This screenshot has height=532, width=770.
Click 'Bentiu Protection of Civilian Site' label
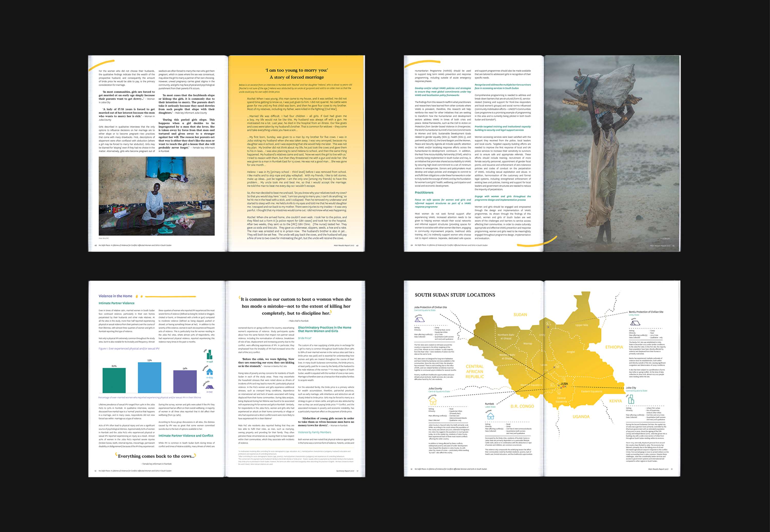(646, 312)
